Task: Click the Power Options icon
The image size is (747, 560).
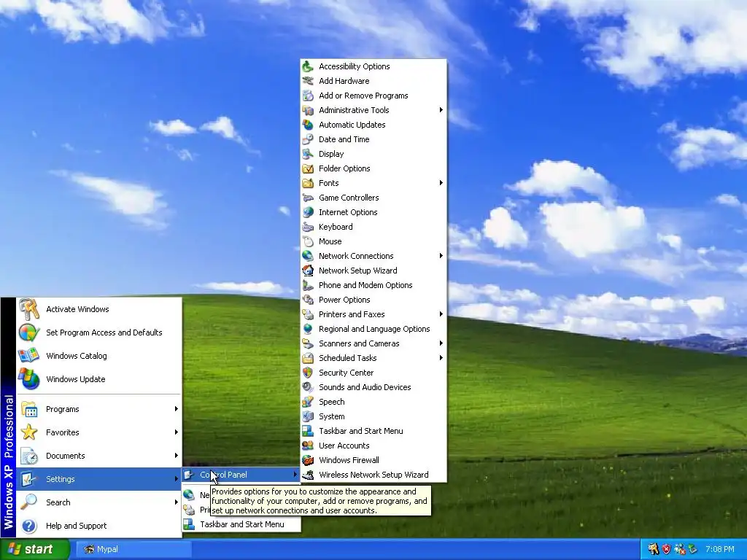Action: point(308,300)
